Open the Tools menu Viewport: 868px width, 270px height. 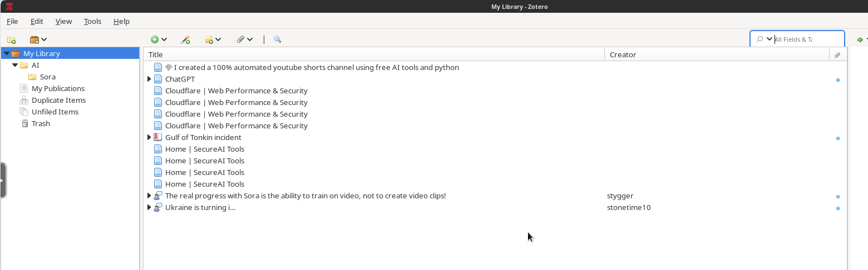tap(92, 21)
